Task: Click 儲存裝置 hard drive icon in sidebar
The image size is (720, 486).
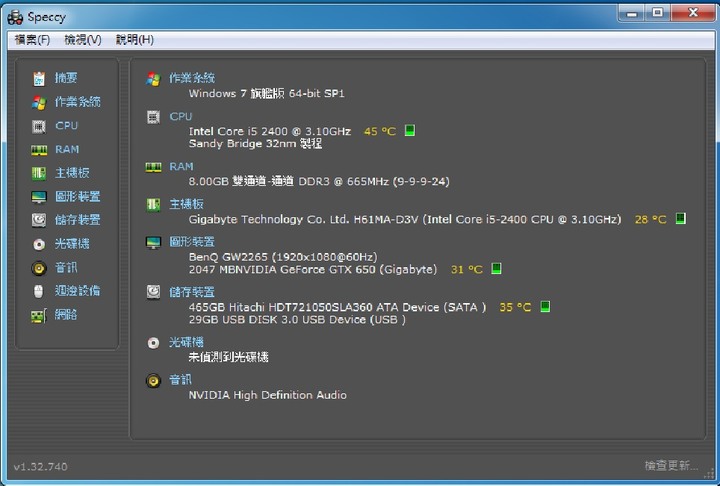Action: click(x=39, y=220)
